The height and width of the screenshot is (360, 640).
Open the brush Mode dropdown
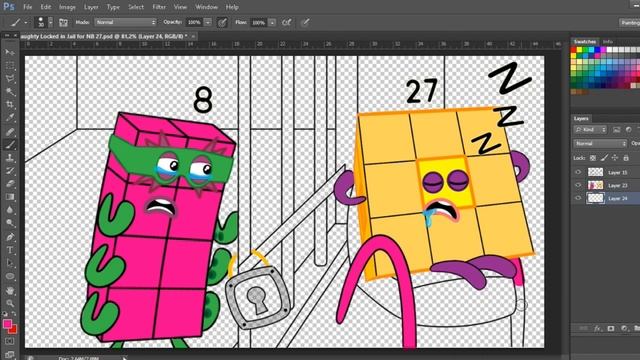(126, 22)
